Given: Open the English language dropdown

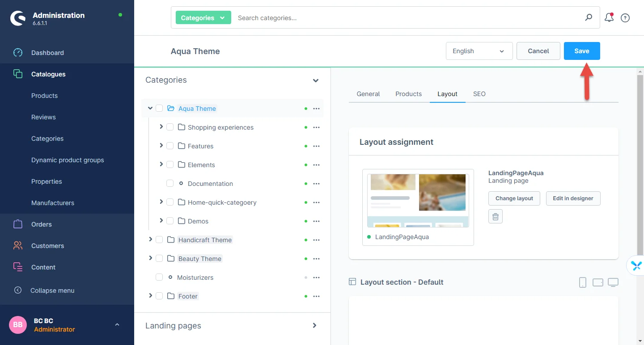Looking at the screenshot, I should coord(479,51).
